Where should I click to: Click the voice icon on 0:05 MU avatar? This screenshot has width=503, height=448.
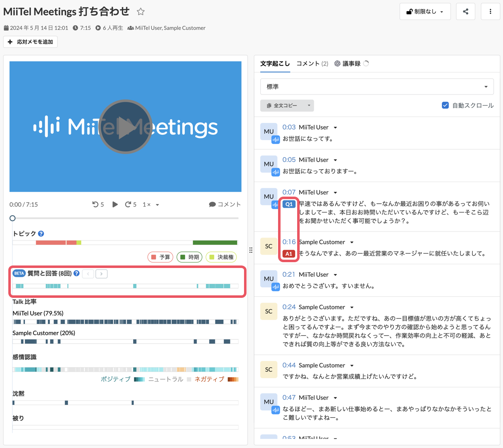point(276,172)
